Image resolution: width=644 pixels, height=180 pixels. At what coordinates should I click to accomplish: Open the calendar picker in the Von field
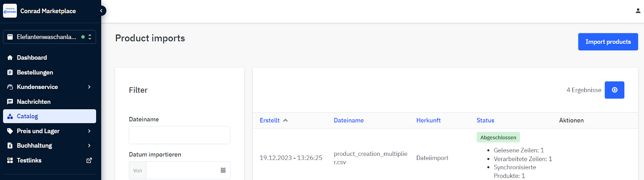[x=223, y=170]
